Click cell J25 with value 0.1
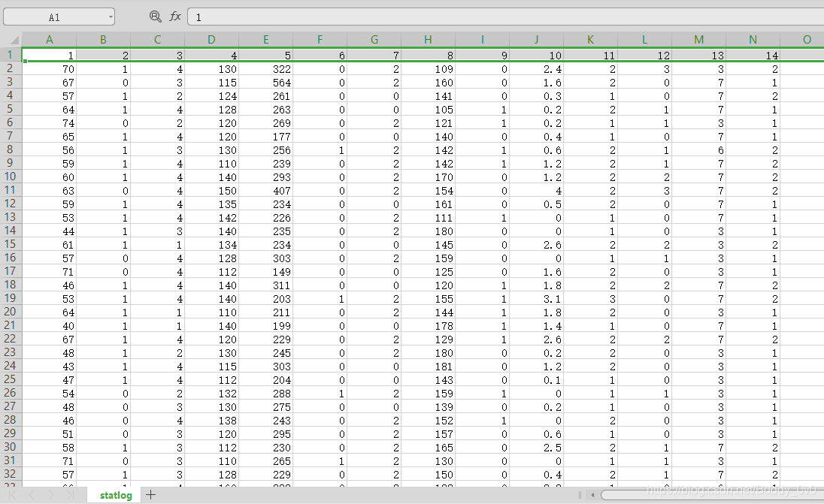This screenshot has height=504, width=824. 537,379
